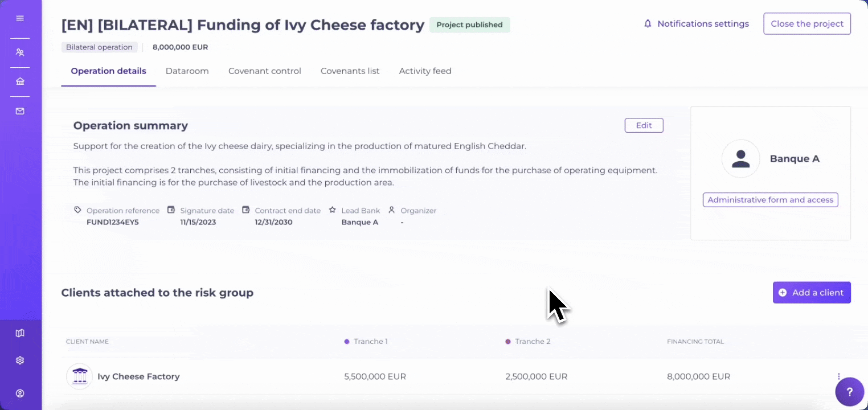Click the map icon in the sidebar
The height and width of the screenshot is (410, 868).
(x=20, y=333)
